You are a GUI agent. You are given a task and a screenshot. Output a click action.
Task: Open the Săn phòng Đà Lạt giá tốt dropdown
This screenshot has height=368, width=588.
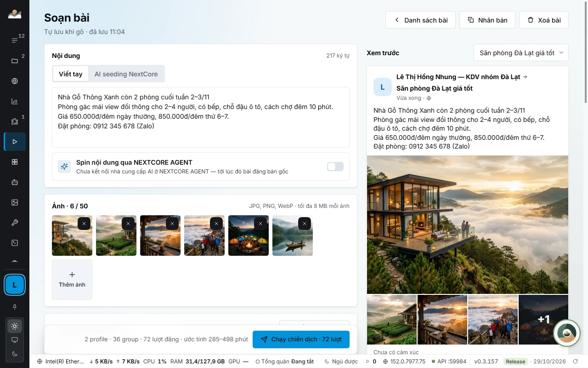[521, 53]
